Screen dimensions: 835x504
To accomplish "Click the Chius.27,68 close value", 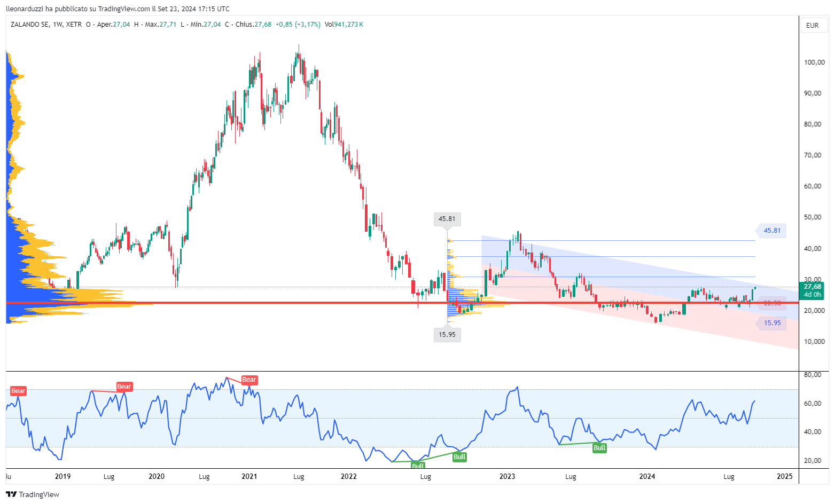I will click(253, 25).
